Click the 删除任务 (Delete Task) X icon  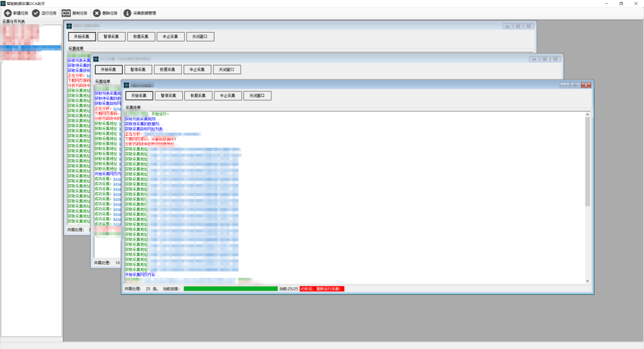[96, 13]
